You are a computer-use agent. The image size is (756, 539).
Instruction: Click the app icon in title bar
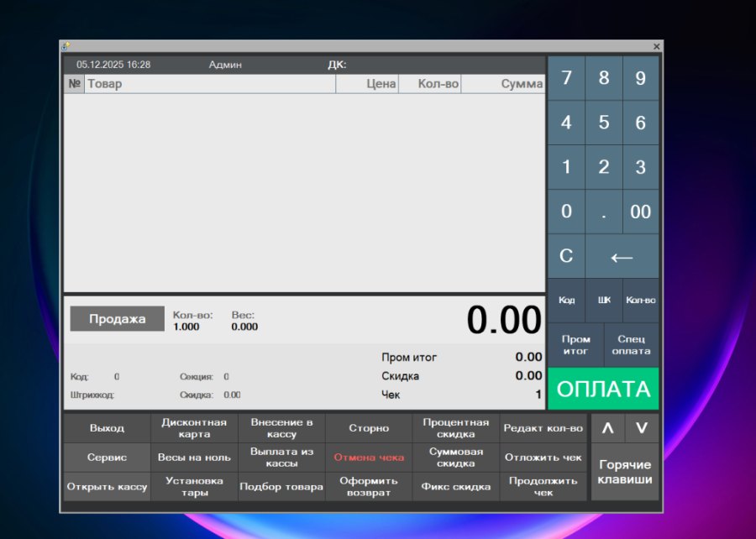tap(66, 46)
